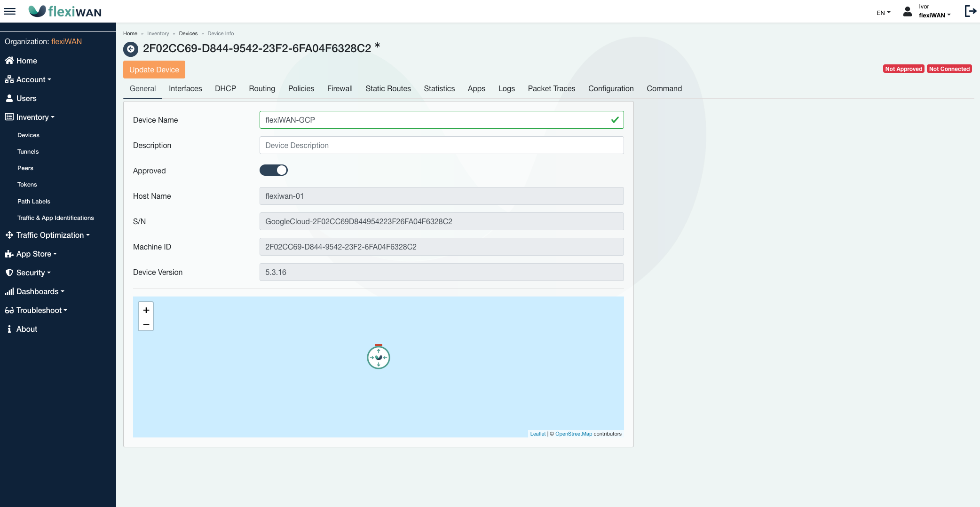Viewport: 980px width, 507px height.
Task: Open the EN language dropdown
Action: click(883, 13)
